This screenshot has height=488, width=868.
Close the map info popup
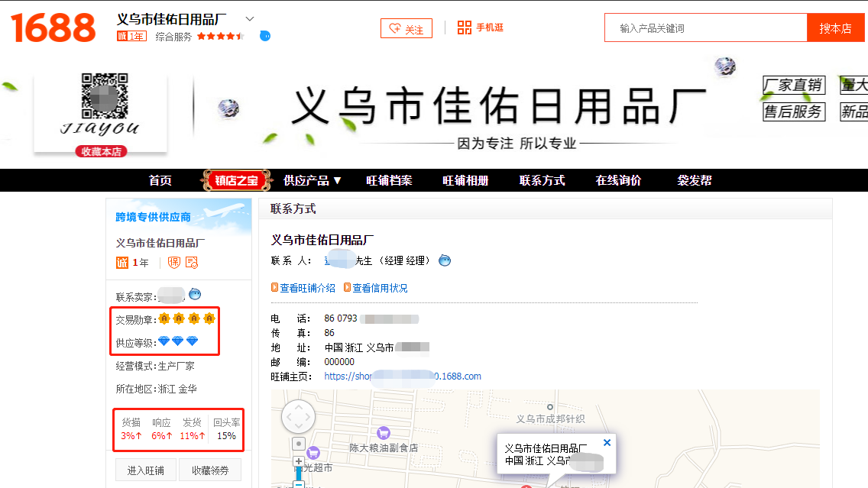pyautogui.click(x=607, y=443)
